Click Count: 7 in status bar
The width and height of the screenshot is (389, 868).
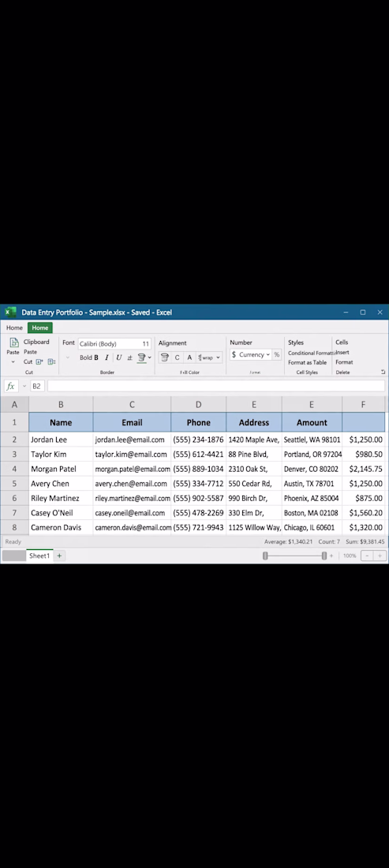[329, 542]
